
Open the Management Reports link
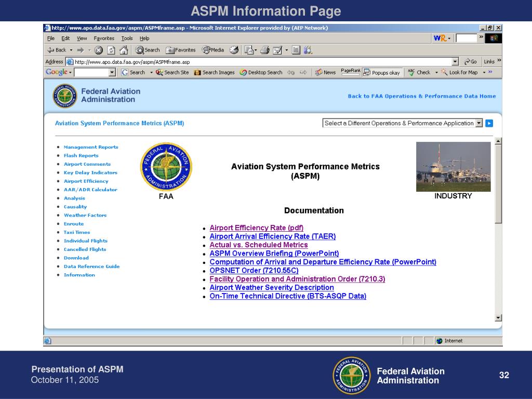point(91,147)
